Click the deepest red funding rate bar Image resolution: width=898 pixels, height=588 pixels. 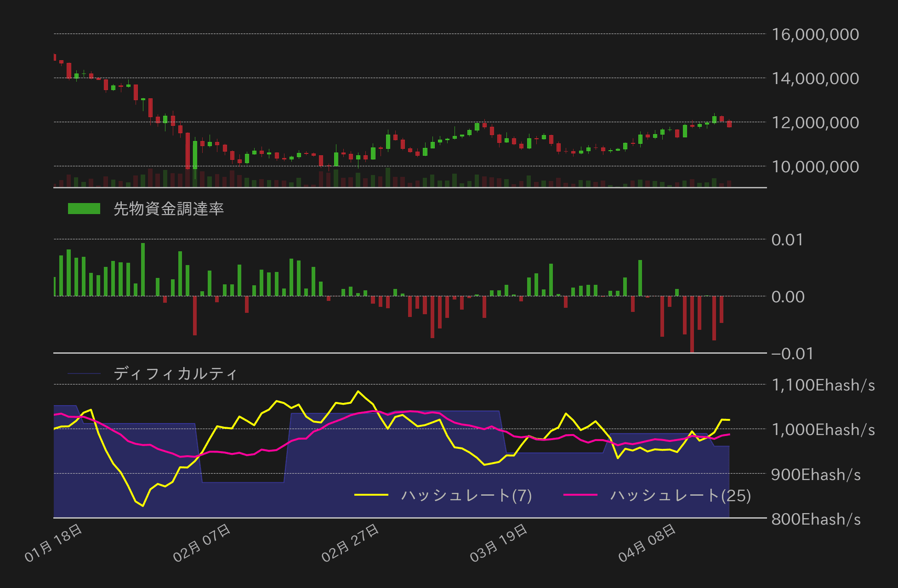tap(693, 324)
